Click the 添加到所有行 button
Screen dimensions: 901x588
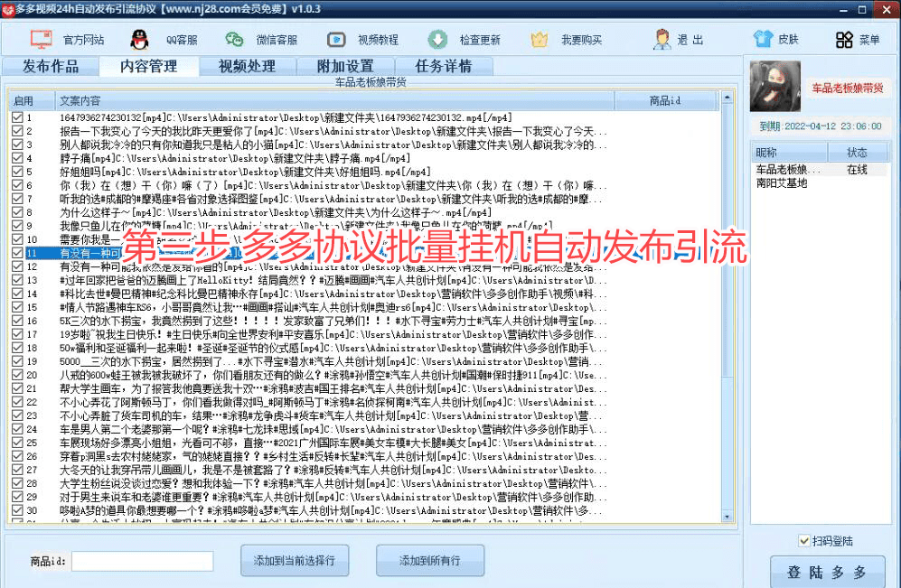click(430, 560)
